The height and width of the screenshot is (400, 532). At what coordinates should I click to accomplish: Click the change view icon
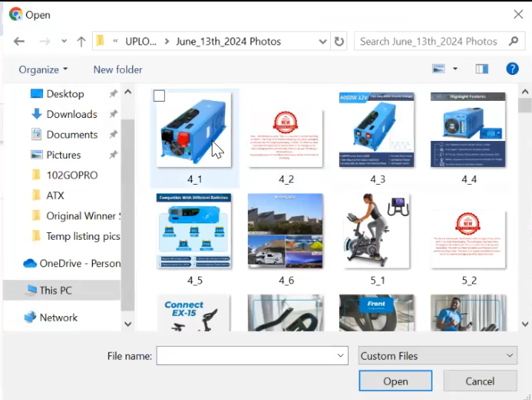[439, 69]
